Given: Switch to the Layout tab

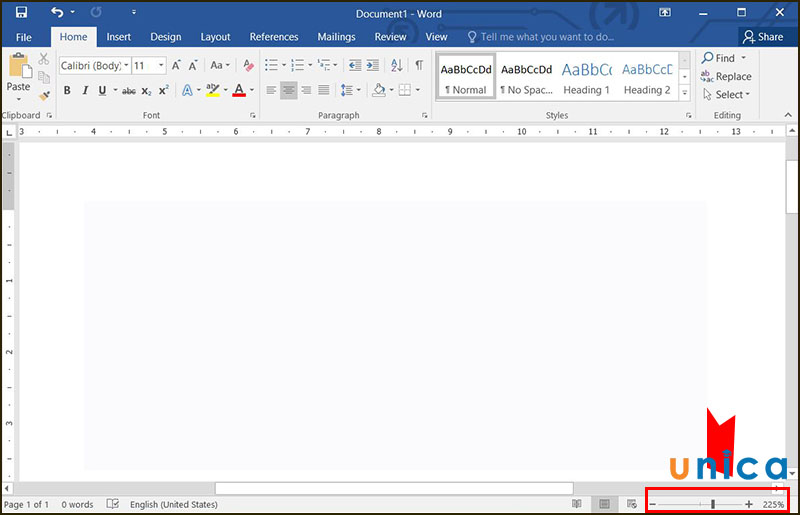Looking at the screenshot, I should [215, 37].
